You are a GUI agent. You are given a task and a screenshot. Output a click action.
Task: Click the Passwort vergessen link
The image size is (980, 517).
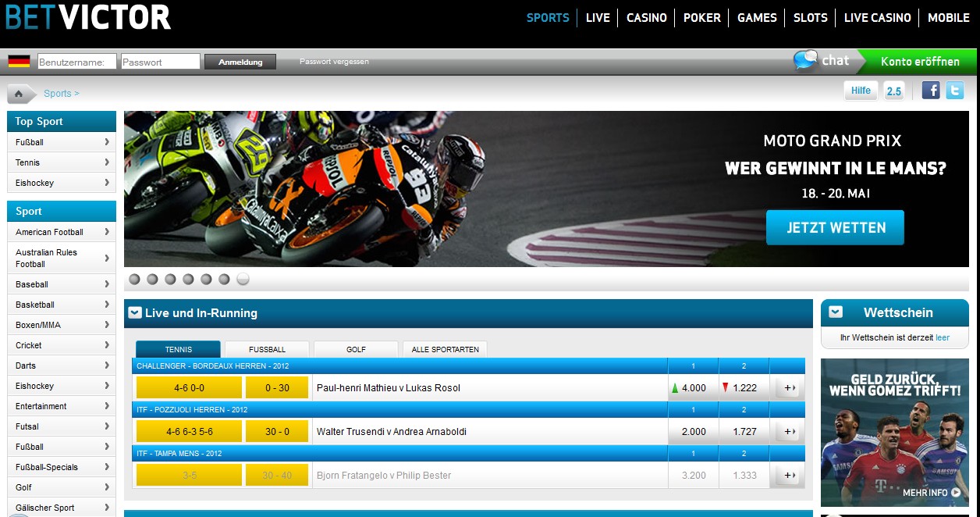(x=334, y=62)
